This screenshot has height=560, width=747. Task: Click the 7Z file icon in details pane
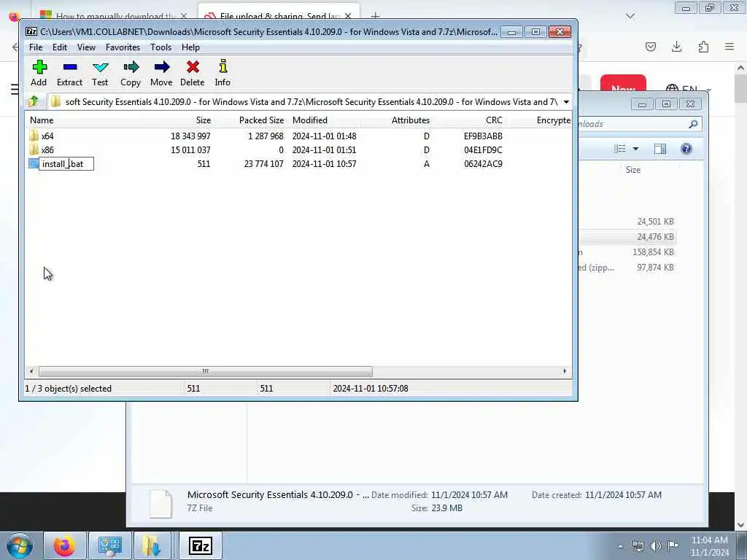[160, 503]
